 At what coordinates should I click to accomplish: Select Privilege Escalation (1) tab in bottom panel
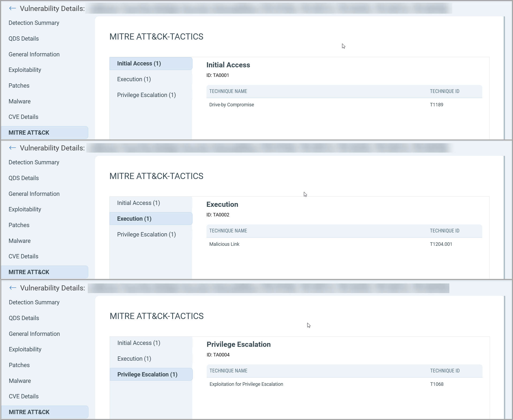151,374
